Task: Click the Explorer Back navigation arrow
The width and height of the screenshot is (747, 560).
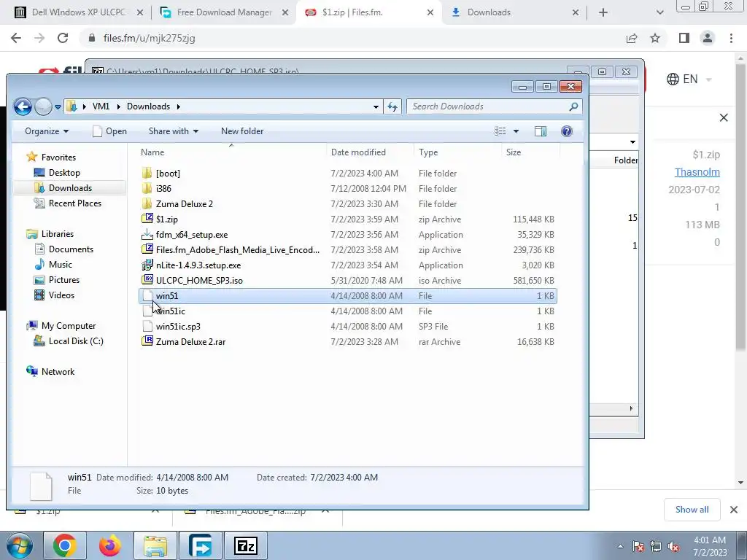Action: 23,106
